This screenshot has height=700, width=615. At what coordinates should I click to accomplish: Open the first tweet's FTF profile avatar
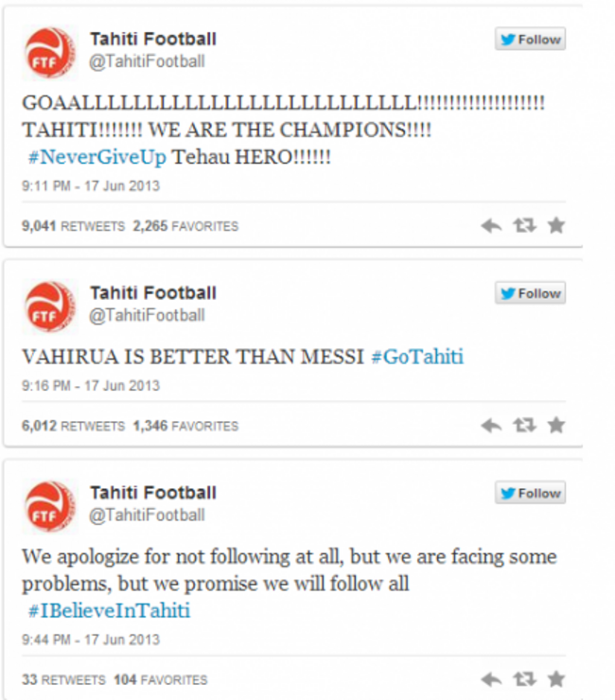(49, 53)
